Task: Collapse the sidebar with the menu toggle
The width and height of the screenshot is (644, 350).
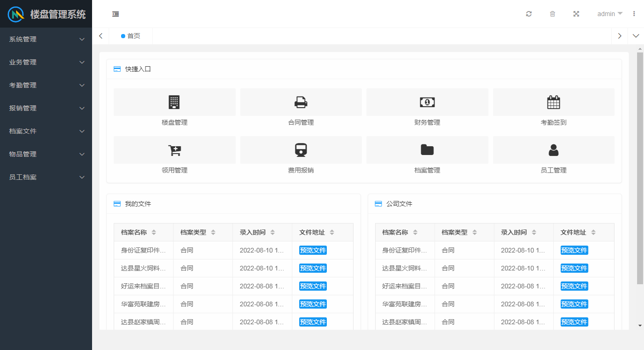Action: 116,14
